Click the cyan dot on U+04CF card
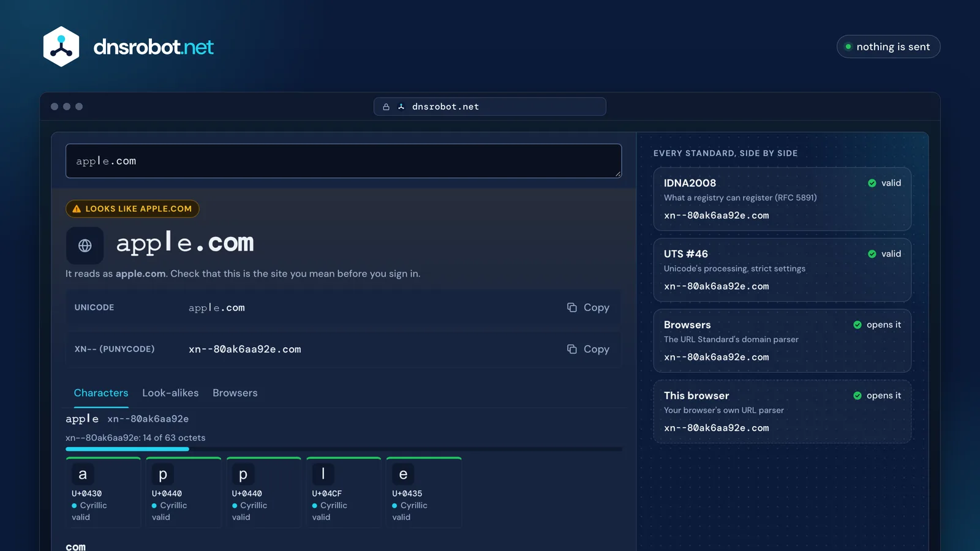The width and height of the screenshot is (980, 551). click(x=315, y=506)
